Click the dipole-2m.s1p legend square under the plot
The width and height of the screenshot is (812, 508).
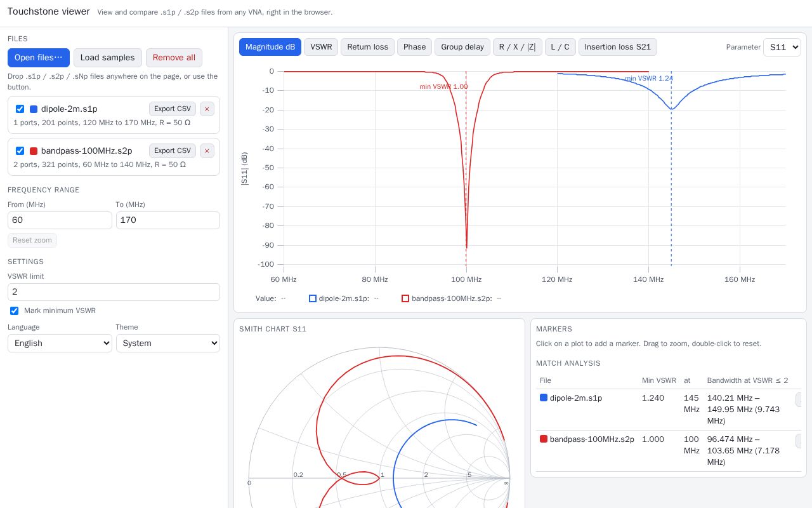pos(313,298)
